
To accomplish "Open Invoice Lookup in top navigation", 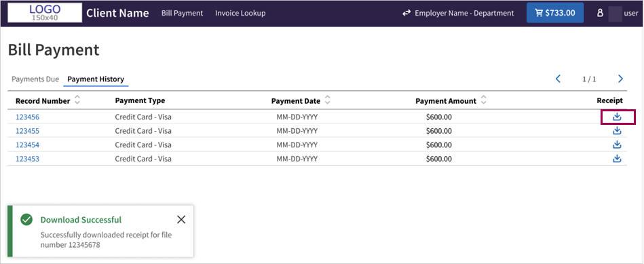I will pyautogui.click(x=240, y=13).
